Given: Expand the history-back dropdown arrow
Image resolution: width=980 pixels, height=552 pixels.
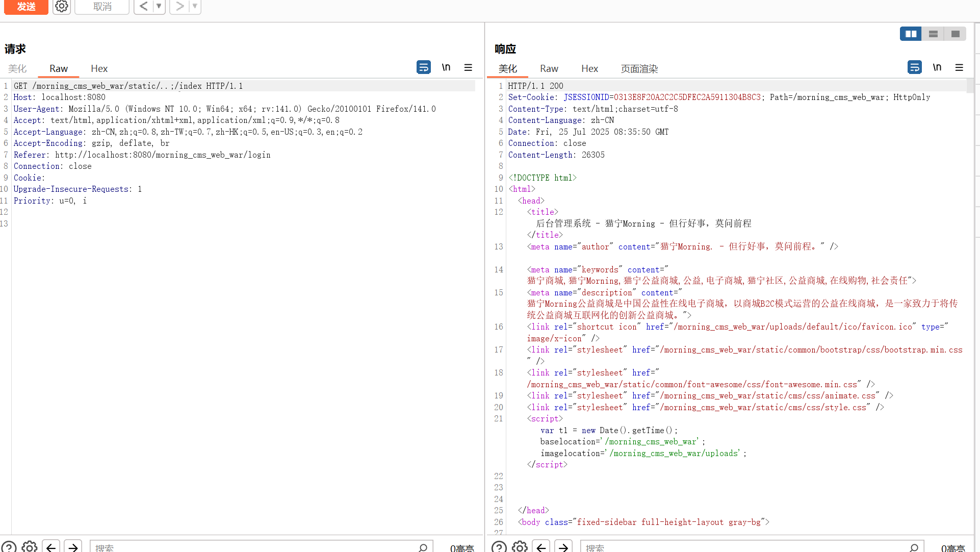Looking at the screenshot, I should (159, 7).
